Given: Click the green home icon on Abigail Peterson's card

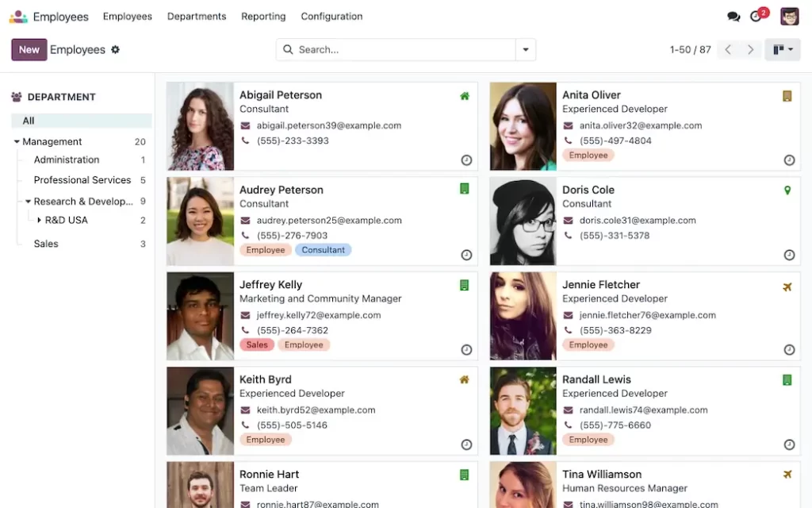Looking at the screenshot, I should click(x=464, y=94).
